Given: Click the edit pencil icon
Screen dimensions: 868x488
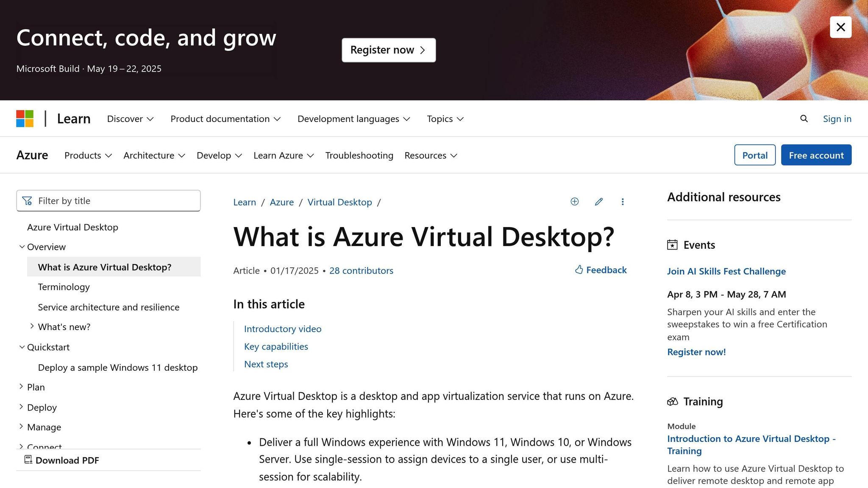Looking at the screenshot, I should coord(598,202).
